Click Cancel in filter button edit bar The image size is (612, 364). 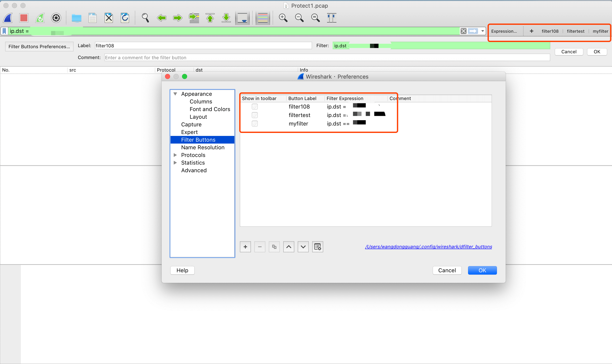pyautogui.click(x=569, y=52)
